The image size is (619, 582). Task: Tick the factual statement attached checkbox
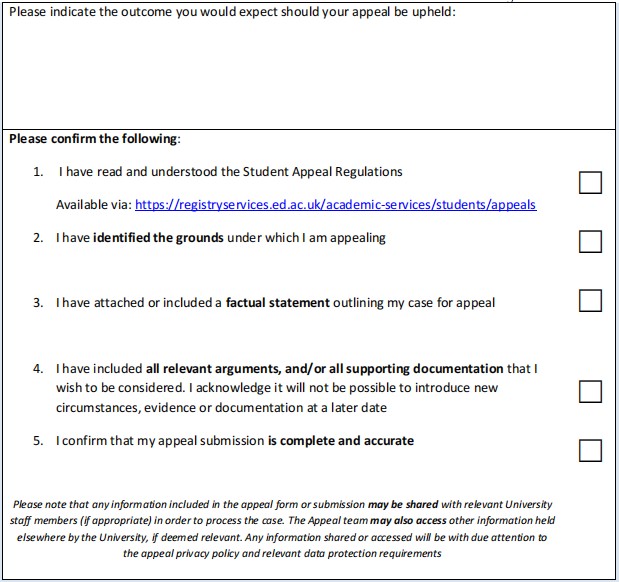pyautogui.click(x=590, y=300)
